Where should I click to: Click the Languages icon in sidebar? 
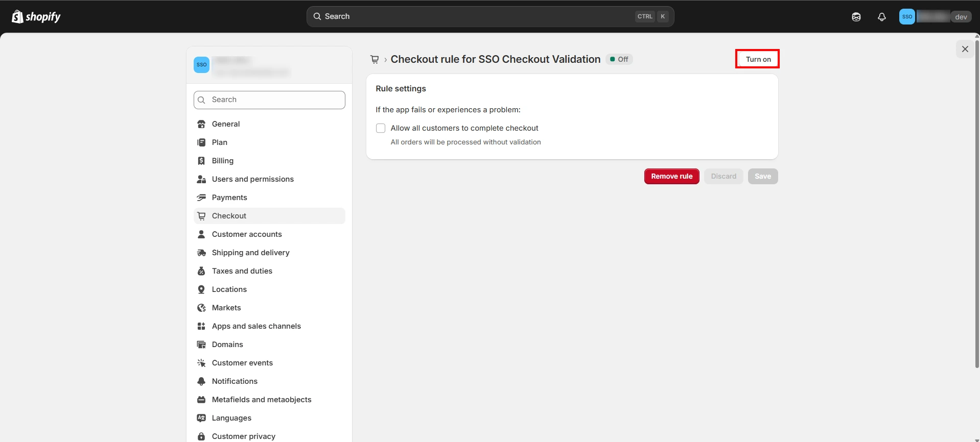point(201,418)
